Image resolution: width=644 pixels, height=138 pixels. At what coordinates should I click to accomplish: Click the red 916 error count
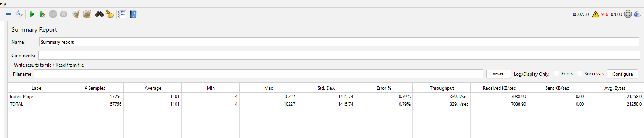pyautogui.click(x=605, y=14)
